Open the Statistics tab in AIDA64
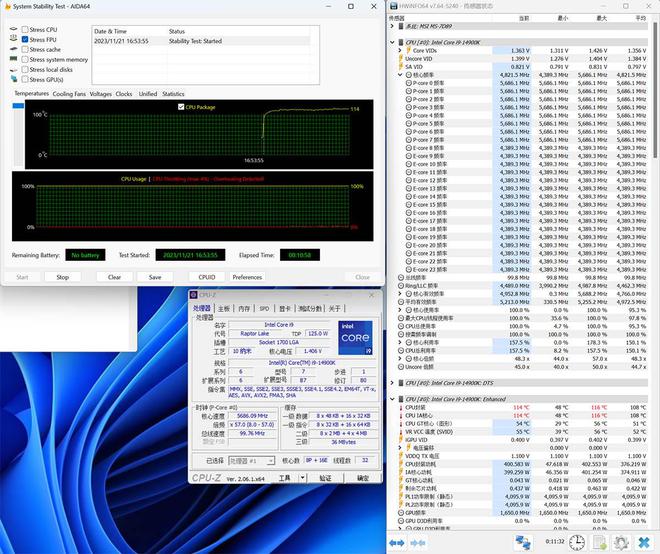The width and height of the screenshot is (660, 554). (x=173, y=94)
